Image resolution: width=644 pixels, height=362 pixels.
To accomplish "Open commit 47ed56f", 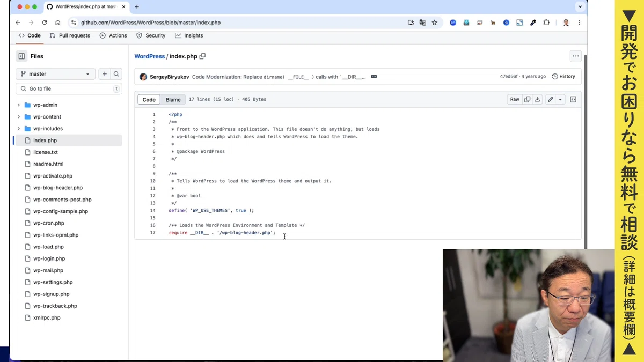I will [509, 77].
